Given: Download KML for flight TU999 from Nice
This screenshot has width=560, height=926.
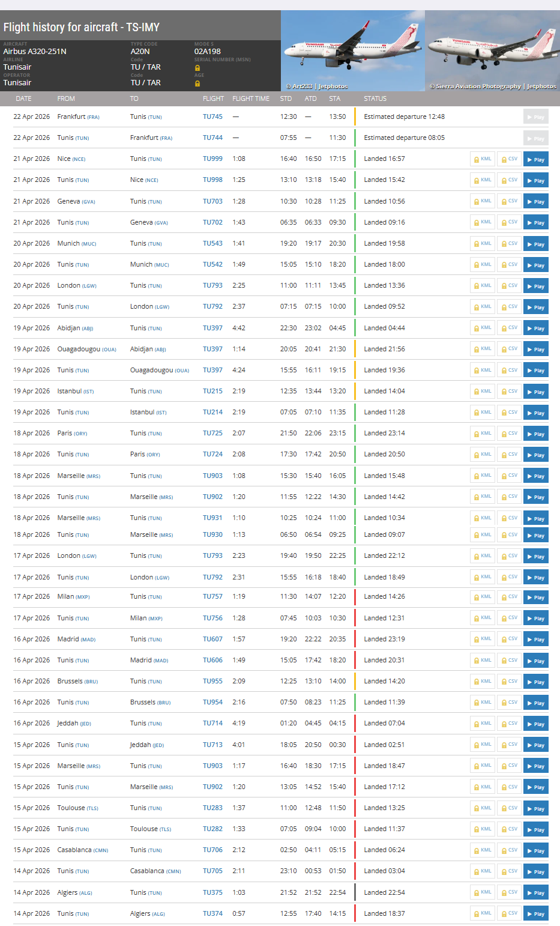Looking at the screenshot, I should pyautogui.click(x=483, y=159).
